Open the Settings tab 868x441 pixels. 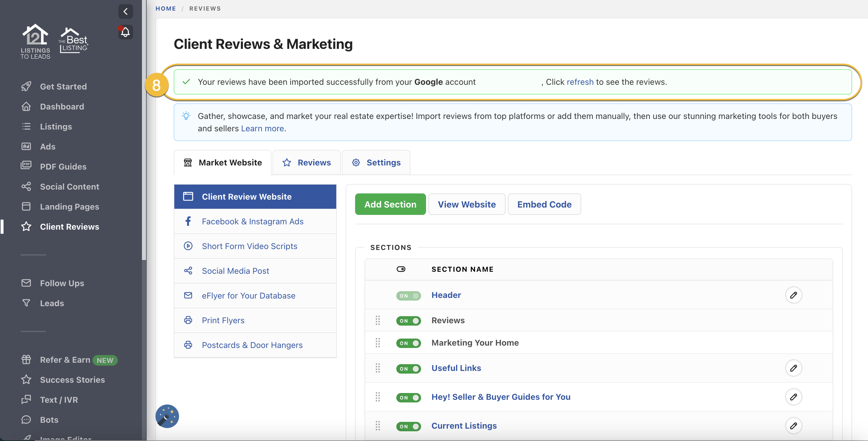tap(376, 163)
